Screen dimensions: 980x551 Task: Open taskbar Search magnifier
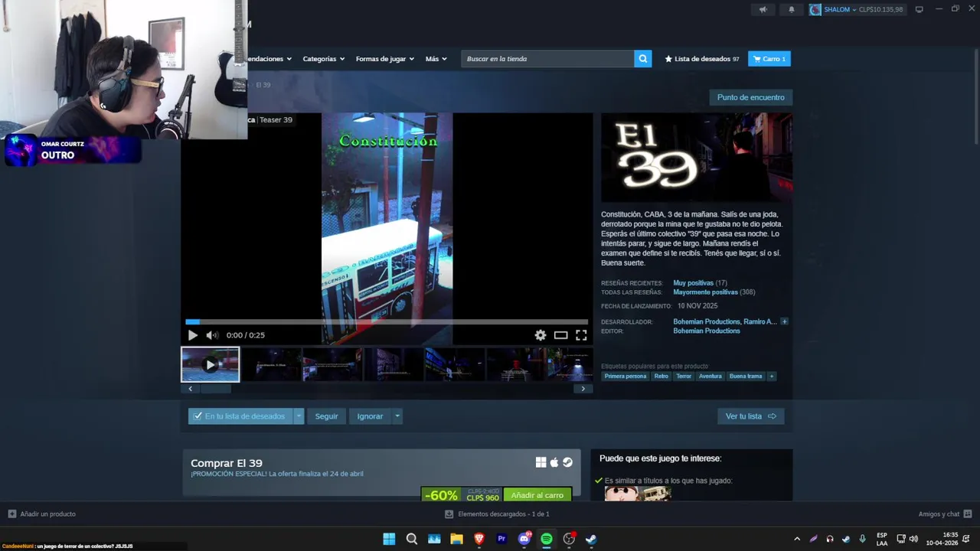click(411, 539)
